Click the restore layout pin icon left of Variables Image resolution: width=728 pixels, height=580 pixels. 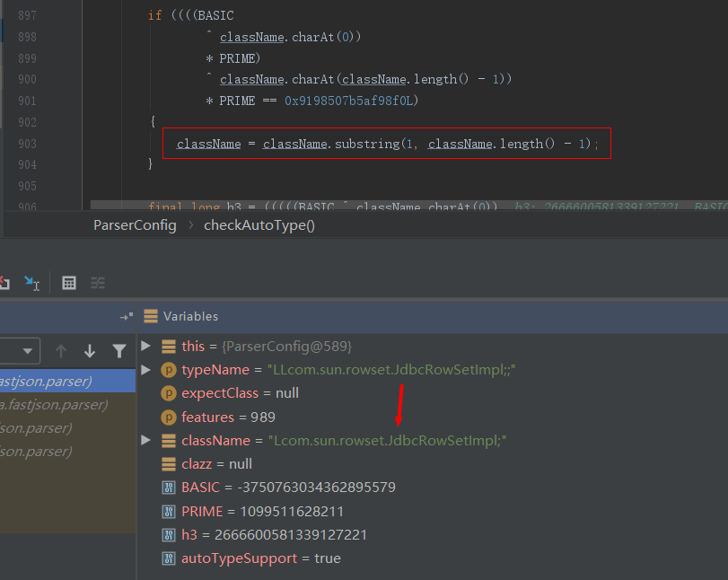pyautogui.click(x=127, y=317)
